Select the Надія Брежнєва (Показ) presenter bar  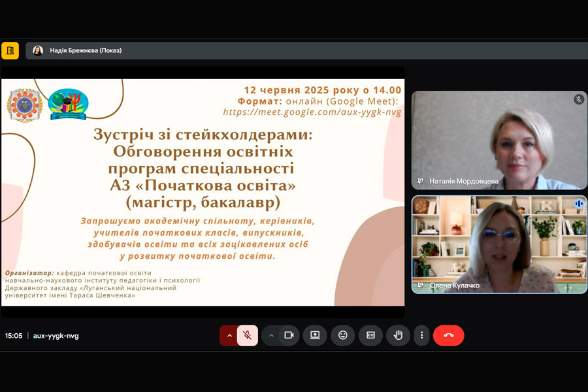tap(307, 50)
